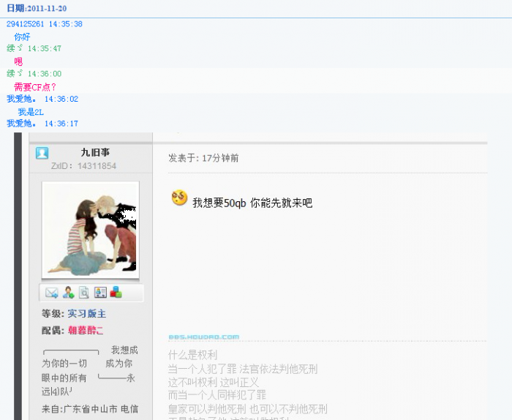Click the envelope send-message icon under the avatar
This screenshot has width=512, height=420.
[52, 293]
